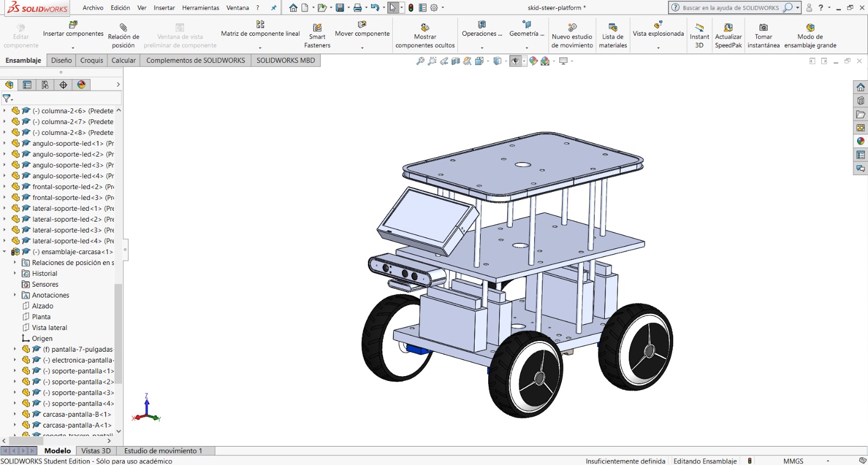
Task: Open the Herramientas menu
Action: 200,8
